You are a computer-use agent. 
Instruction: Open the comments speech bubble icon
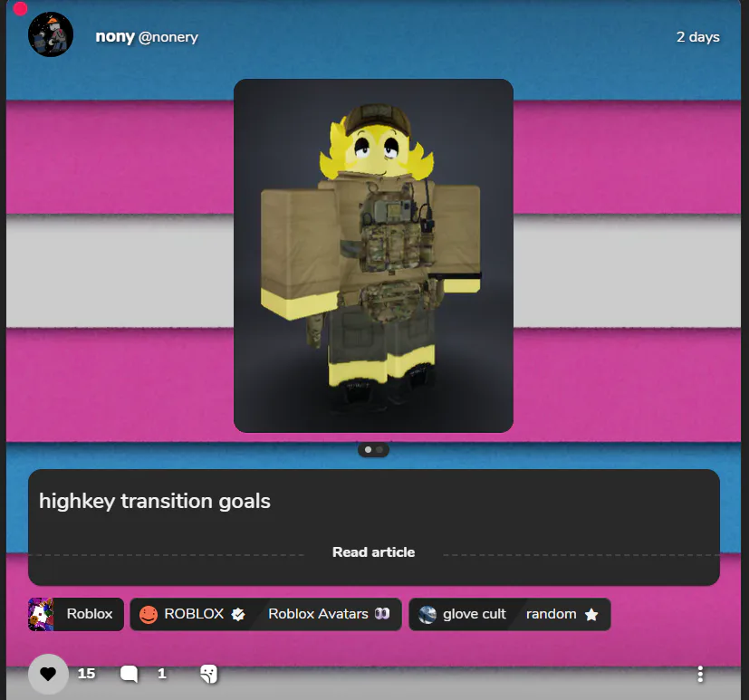129,674
